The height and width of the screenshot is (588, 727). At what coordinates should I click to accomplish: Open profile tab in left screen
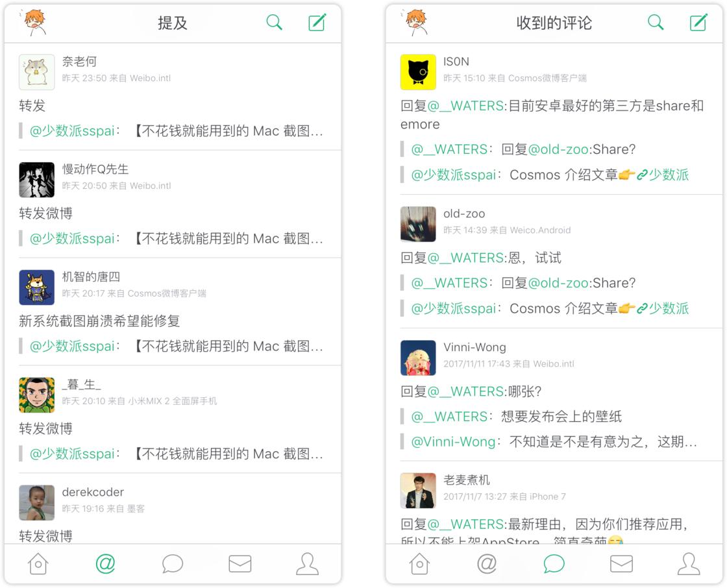click(308, 564)
